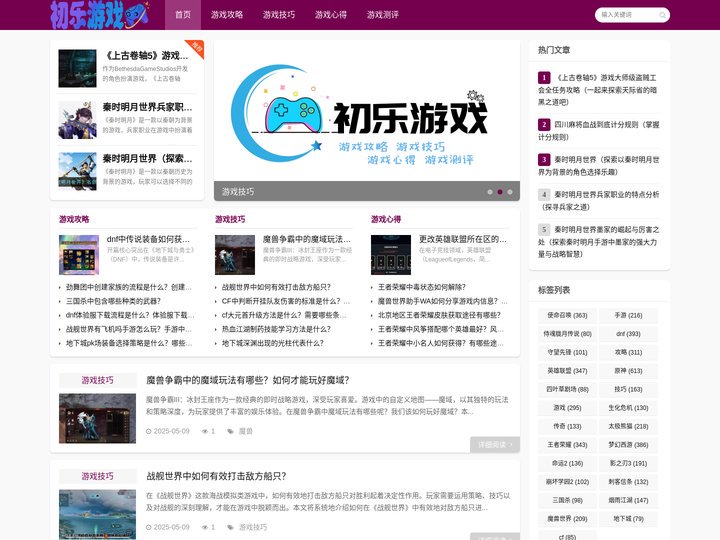Open dnf体验服下载流程是什么 link
Image resolution: width=720 pixels, height=540 pixels.
tap(130, 315)
